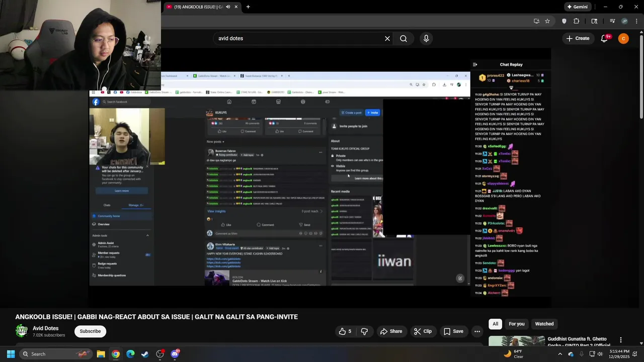Select the Watched filter chip
The width and height of the screenshot is (644, 362).
click(544, 324)
